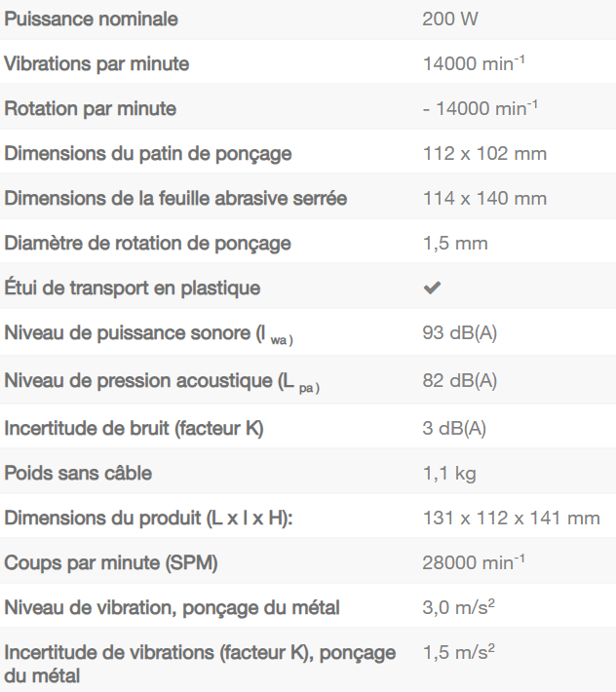Click the 114 x 140 mm sheet value
This screenshot has width=616, height=692.
tap(484, 199)
